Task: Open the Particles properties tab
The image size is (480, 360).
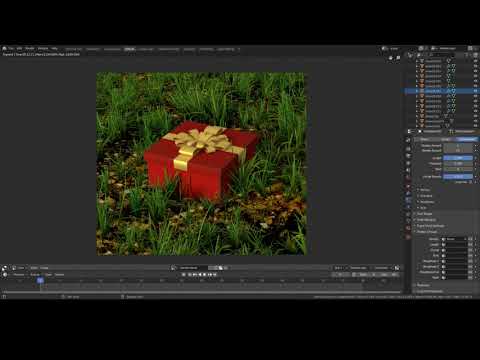Action: pos(408,200)
